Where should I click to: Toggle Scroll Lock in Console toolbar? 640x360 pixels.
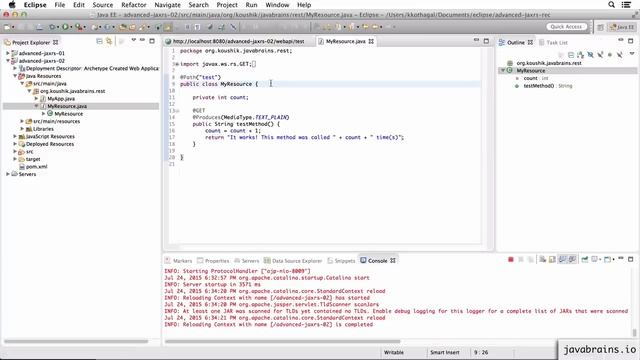pos(552,260)
